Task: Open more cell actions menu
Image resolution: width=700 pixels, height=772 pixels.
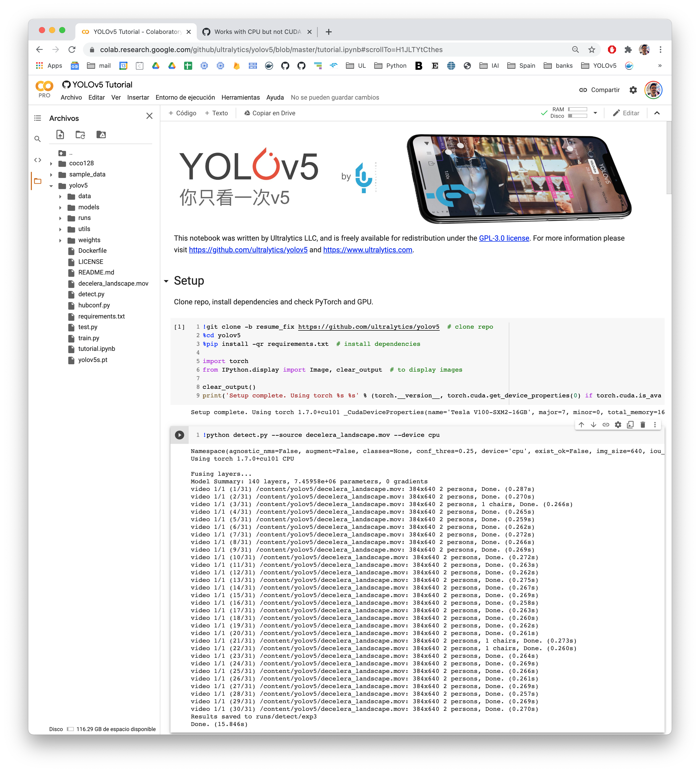Action: pyautogui.click(x=655, y=425)
